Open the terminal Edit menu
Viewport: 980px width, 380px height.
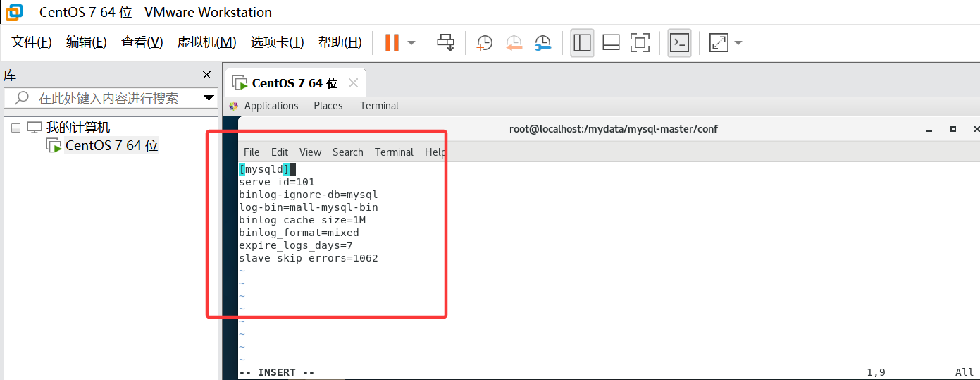tap(280, 152)
